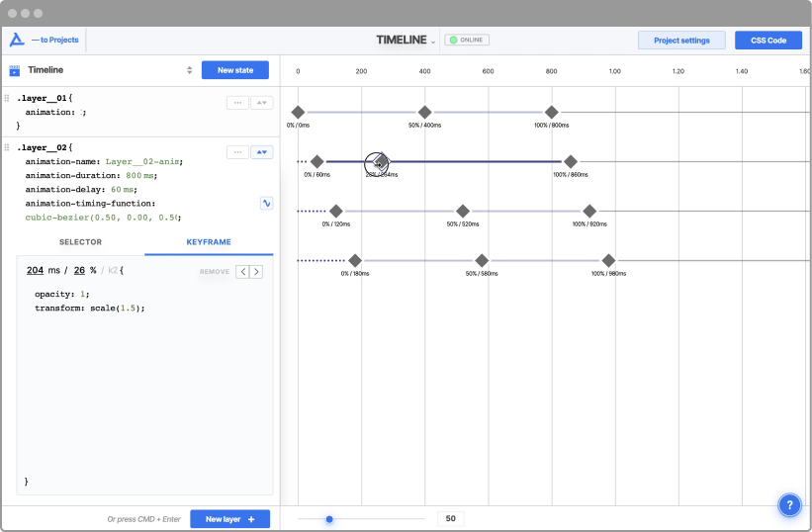Open the more options menu for .layer__02
Screen dimensions: 812x532
tap(237, 152)
